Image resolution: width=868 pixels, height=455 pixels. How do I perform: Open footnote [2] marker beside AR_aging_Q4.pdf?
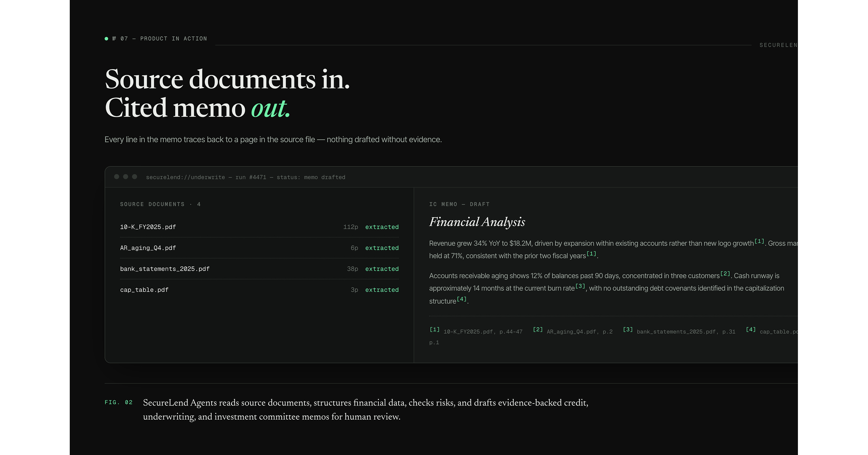(538, 330)
